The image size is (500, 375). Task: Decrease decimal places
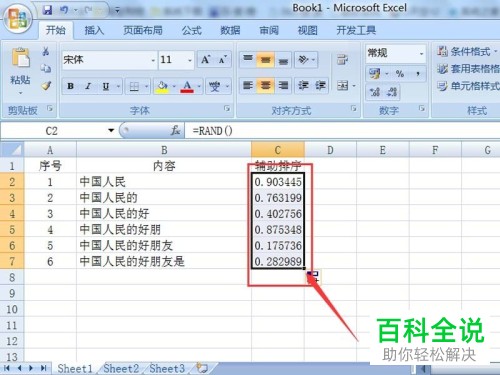click(x=392, y=92)
